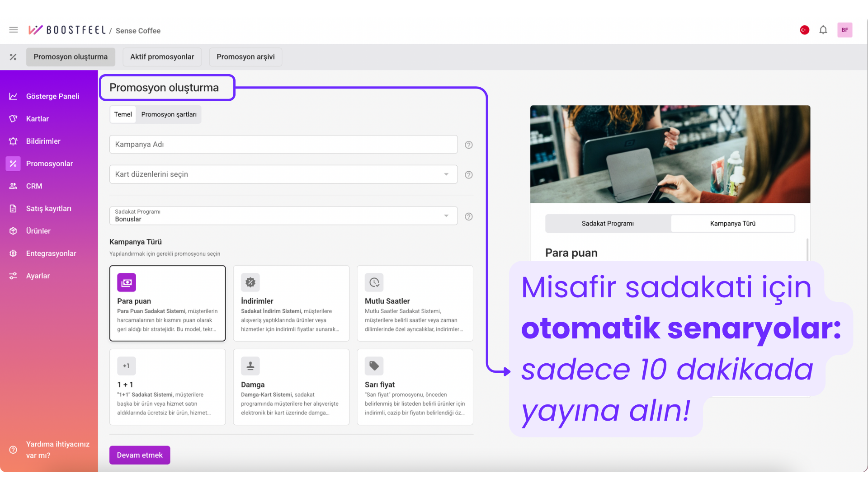Click the Sarı fiyat tag icon
The height and width of the screenshot is (488, 868).
tap(374, 366)
